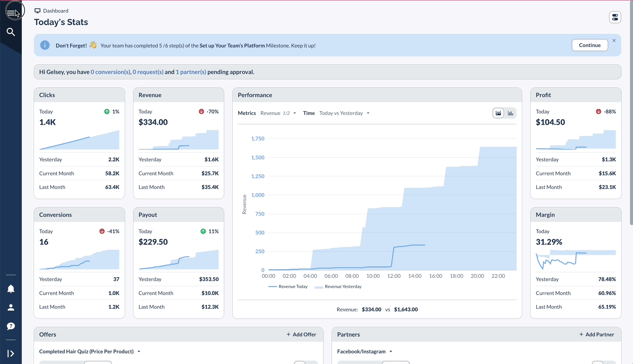Click the 1.4K clicks today value

click(x=48, y=122)
